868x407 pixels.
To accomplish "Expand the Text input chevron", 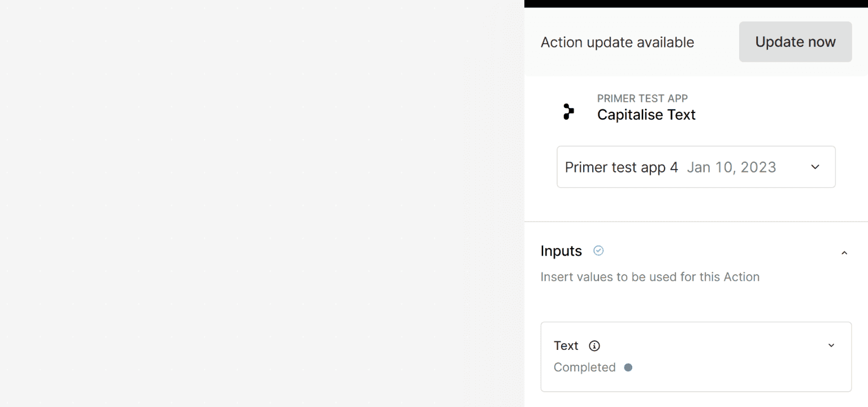I will [x=831, y=345].
